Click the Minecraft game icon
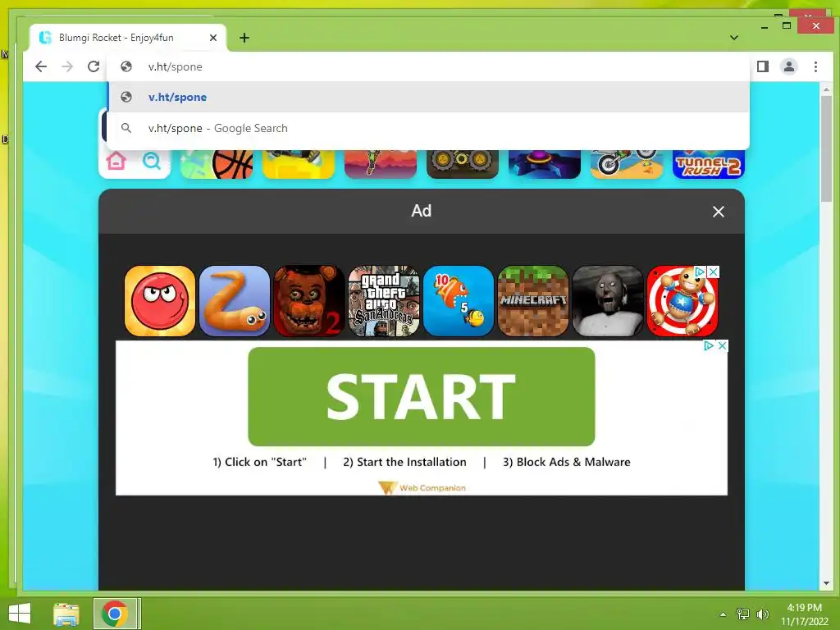Viewport: 840px width, 630px height. (533, 301)
